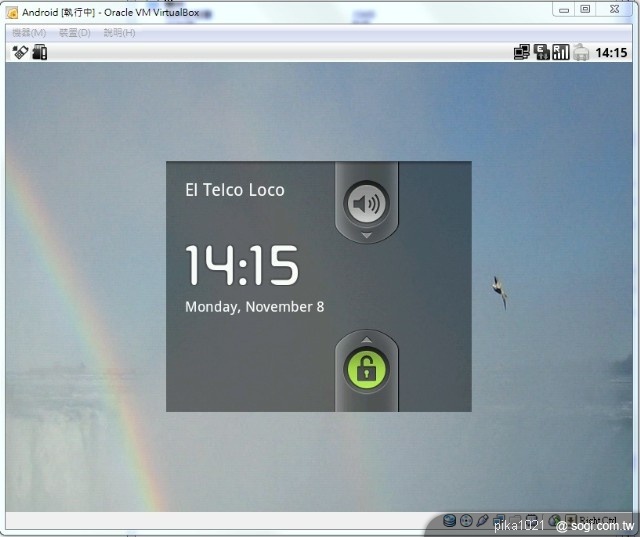The height and width of the screenshot is (537, 640).
Task: Click the signal strength bars icon
Action: coord(561,52)
